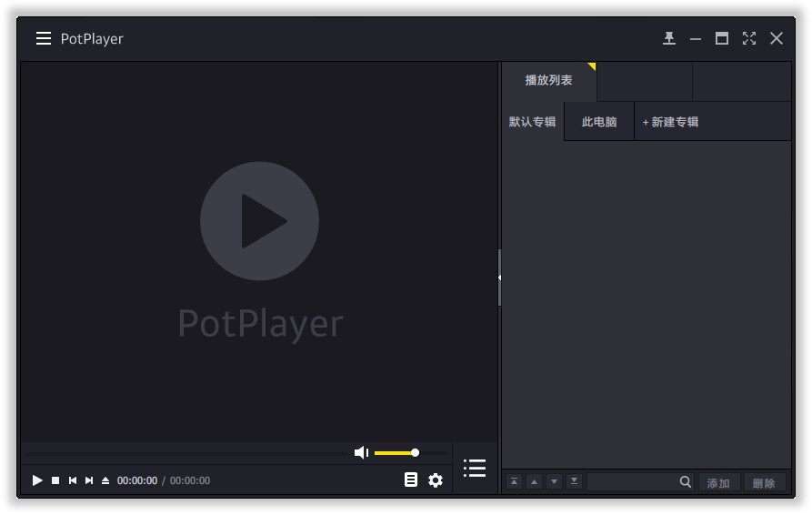This screenshot has width=812, height=515.
Task: Minimize the PotPlayer window
Action: 695,39
